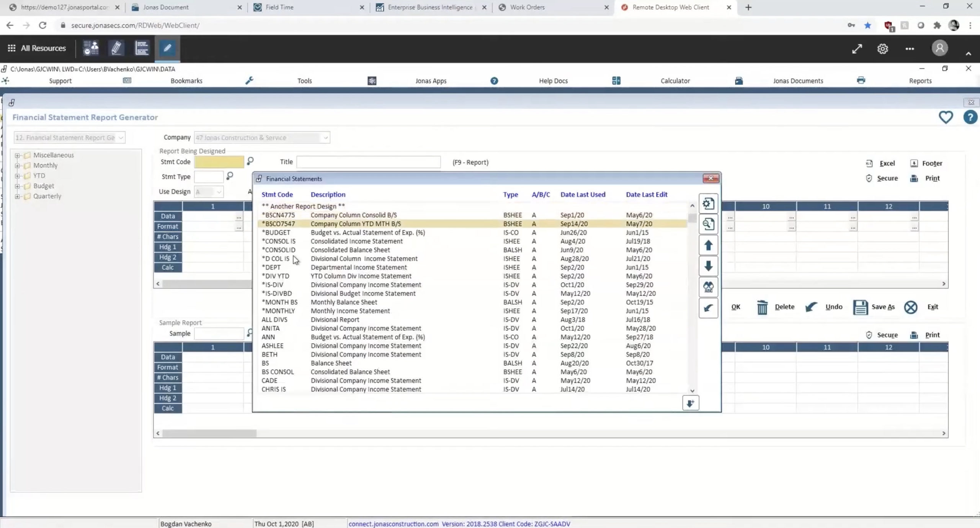This screenshot has height=528, width=980.
Task: Click the Delete trash can icon
Action: pyautogui.click(x=762, y=307)
